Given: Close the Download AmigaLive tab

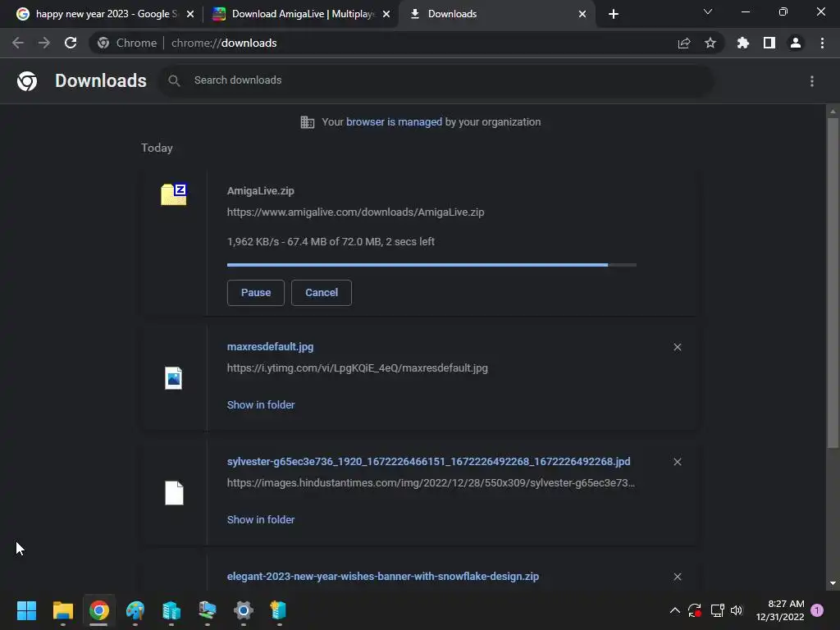Looking at the screenshot, I should pyautogui.click(x=386, y=15).
